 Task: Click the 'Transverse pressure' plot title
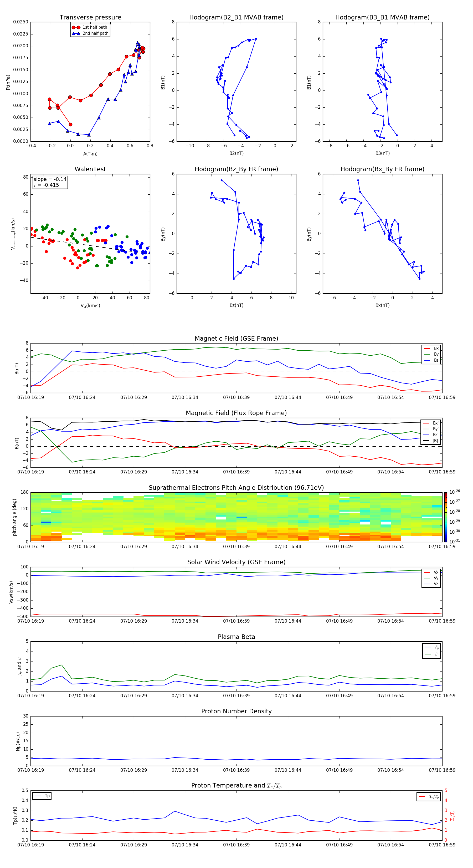90,18
